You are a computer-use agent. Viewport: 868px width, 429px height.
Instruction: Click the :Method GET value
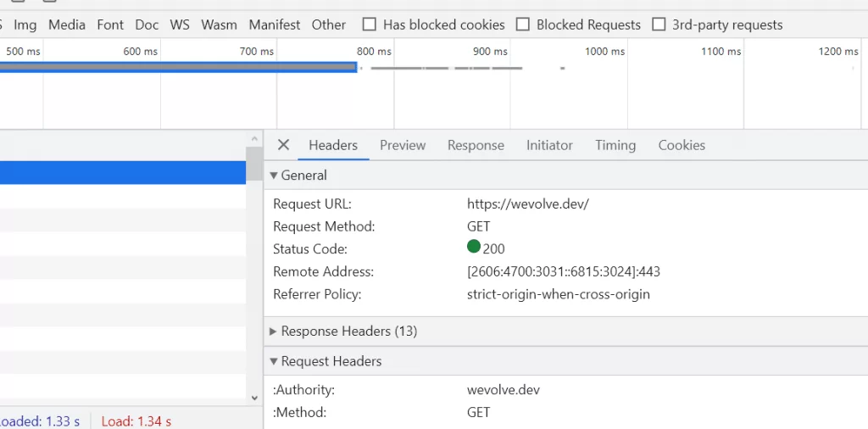click(x=478, y=412)
